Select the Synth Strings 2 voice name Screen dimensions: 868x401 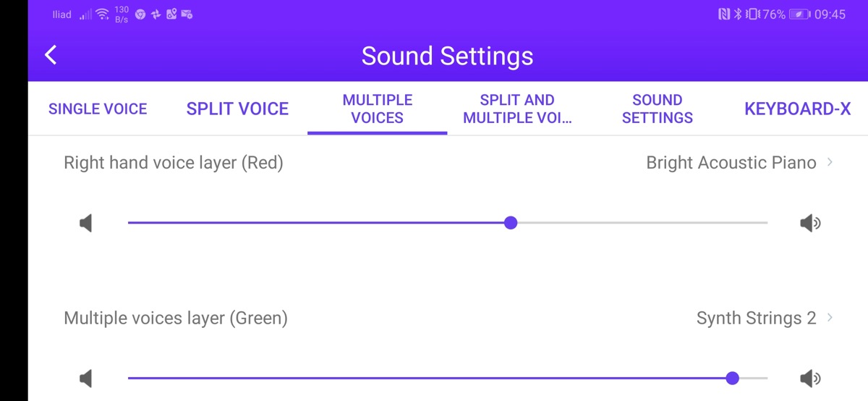click(x=756, y=318)
